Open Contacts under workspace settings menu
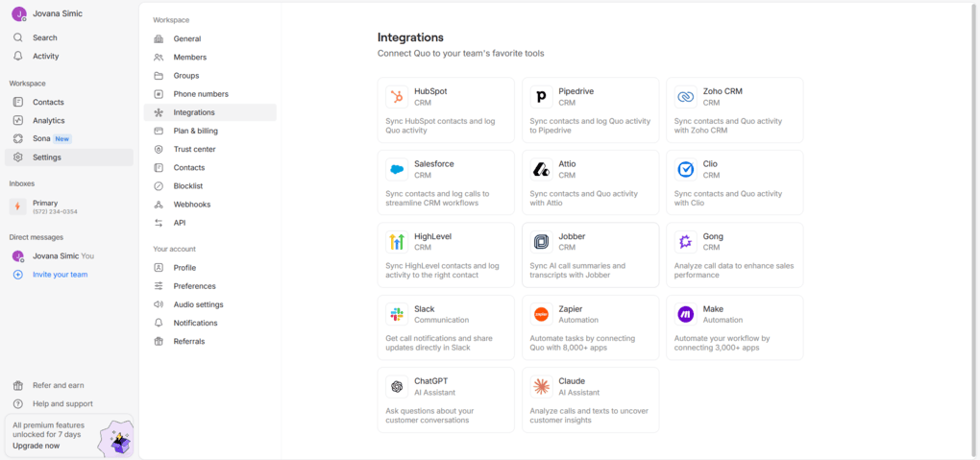 pyautogui.click(x=210, y=167)
